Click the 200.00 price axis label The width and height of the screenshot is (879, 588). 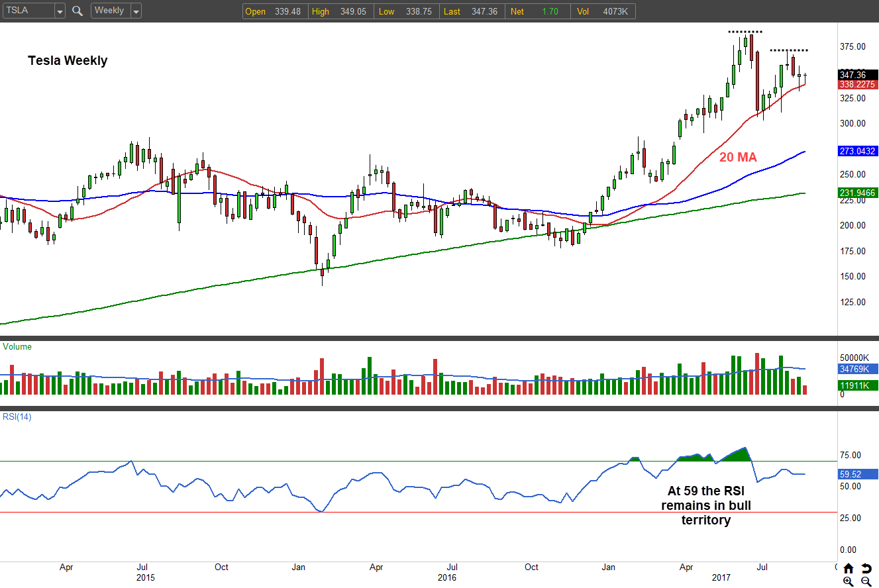click(853, 225)
